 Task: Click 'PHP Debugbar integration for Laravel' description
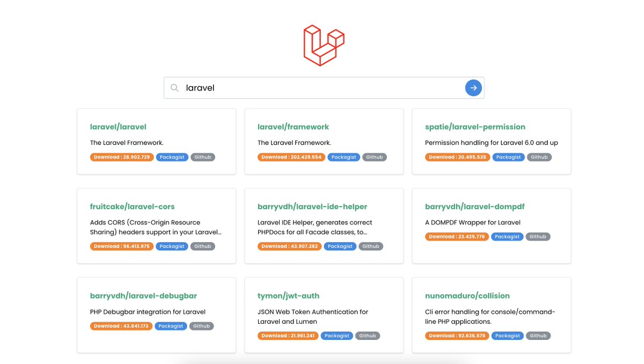click(148, 312)
